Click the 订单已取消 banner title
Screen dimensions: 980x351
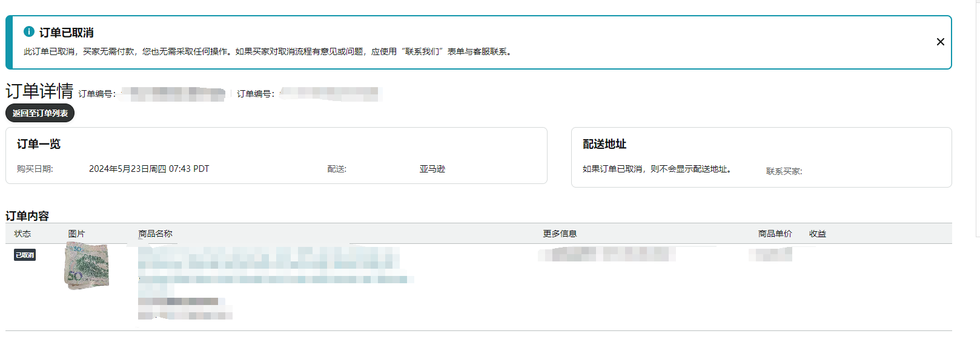point(67,33)
